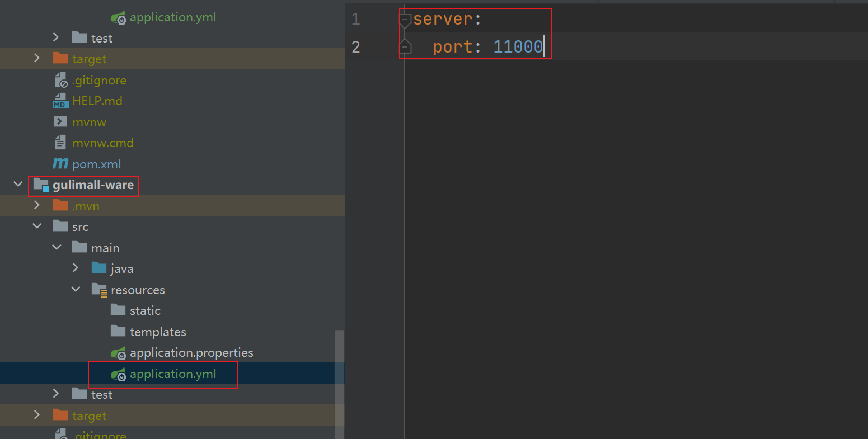Select the static folder name
868x439 pixels.
click(x=145, y=311)
